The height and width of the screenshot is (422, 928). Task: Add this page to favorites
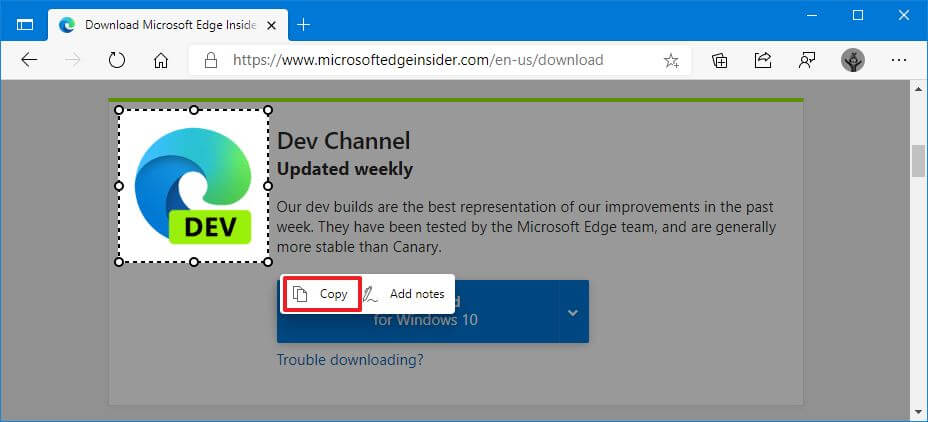point(671,60)
